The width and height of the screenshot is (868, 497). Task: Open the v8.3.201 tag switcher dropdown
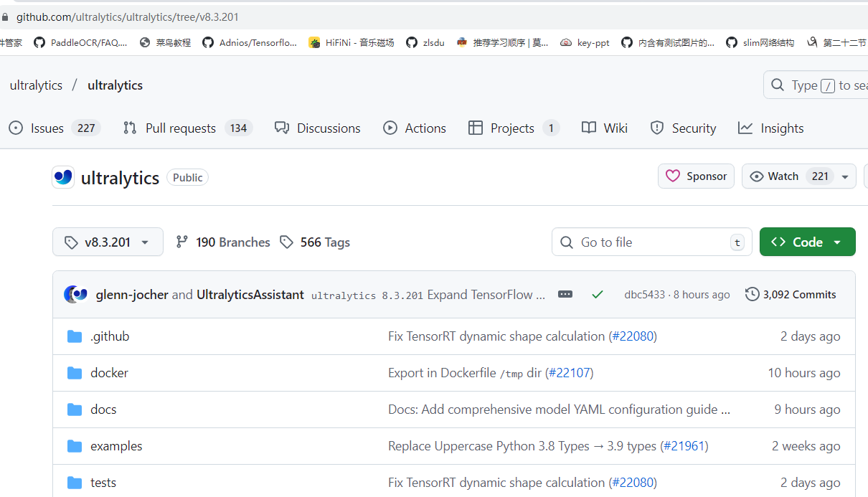tap(108, 242)
